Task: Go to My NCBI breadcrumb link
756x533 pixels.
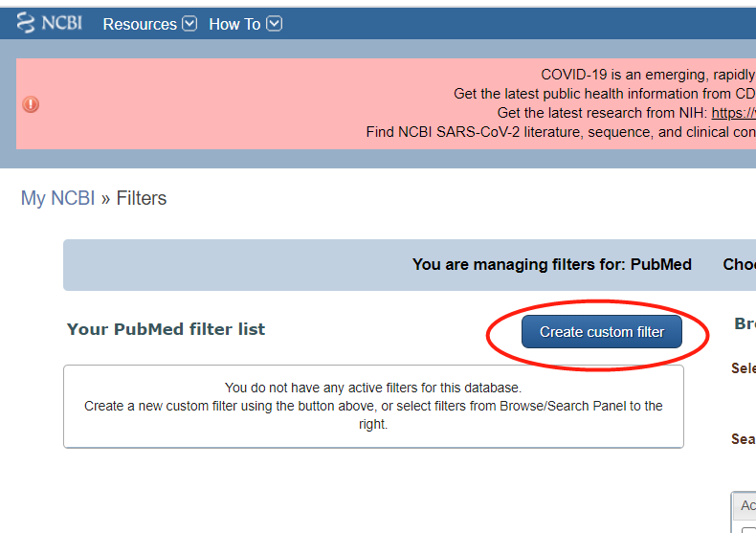Action: [x=57, y=198]
